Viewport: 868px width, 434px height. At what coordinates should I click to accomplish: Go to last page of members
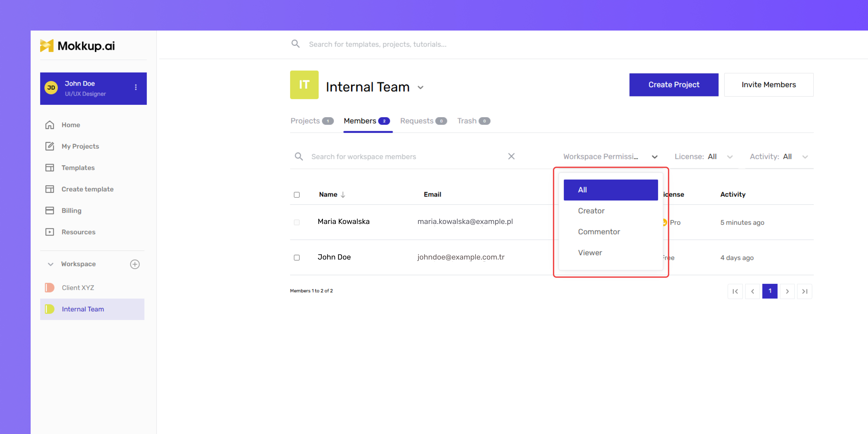(x=805, y=291)
